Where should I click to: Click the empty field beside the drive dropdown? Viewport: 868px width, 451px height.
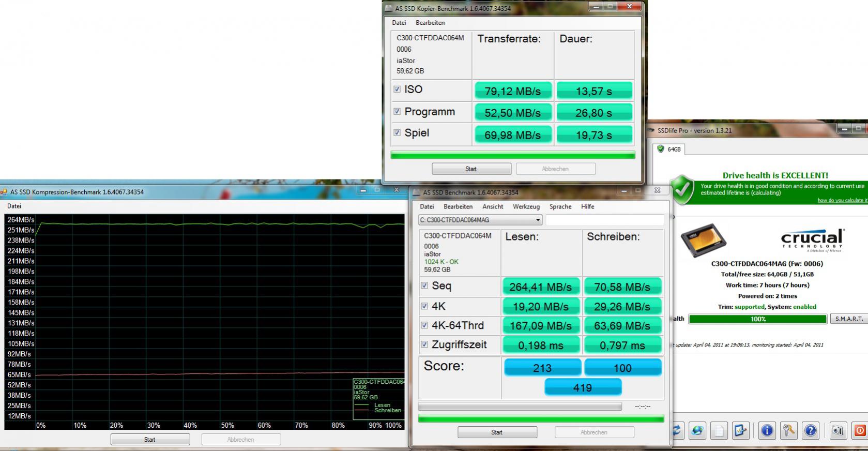pos(605,220)
